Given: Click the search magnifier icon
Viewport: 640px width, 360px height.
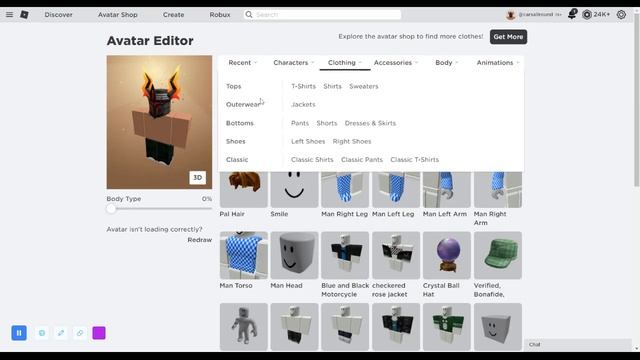Looking at the screenshot, I should tap(249, 15).
